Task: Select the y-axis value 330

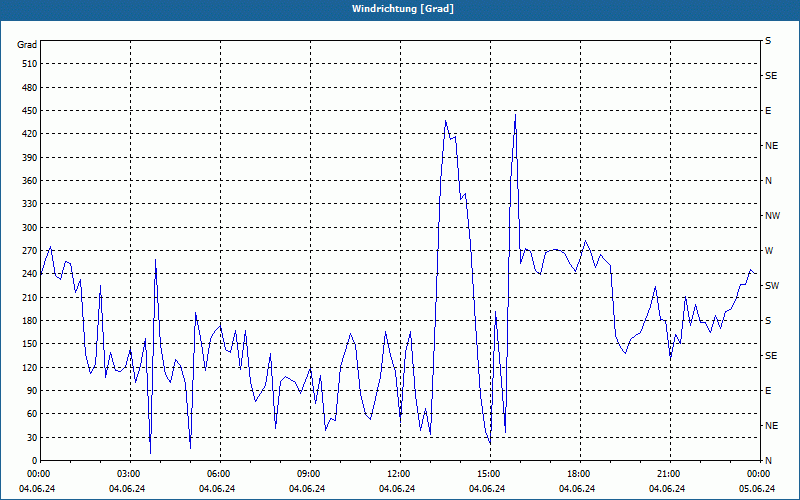Action: 30,204
